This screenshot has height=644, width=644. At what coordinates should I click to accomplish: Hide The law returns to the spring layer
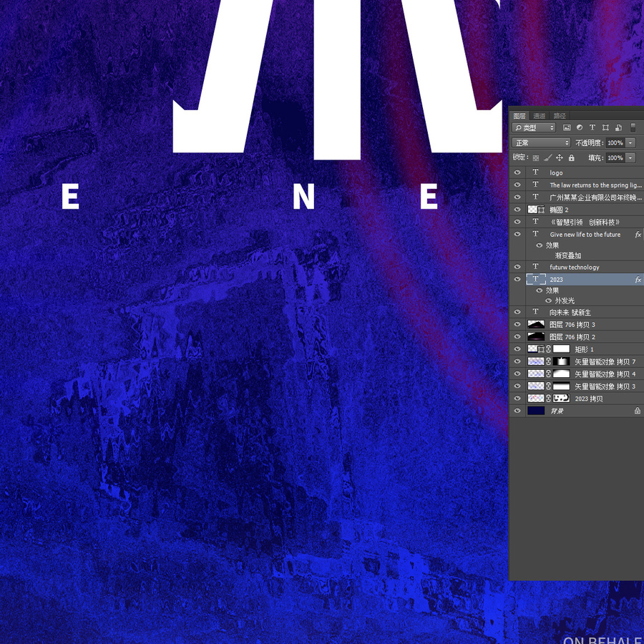pyautogui.click(x=517, y=185)
